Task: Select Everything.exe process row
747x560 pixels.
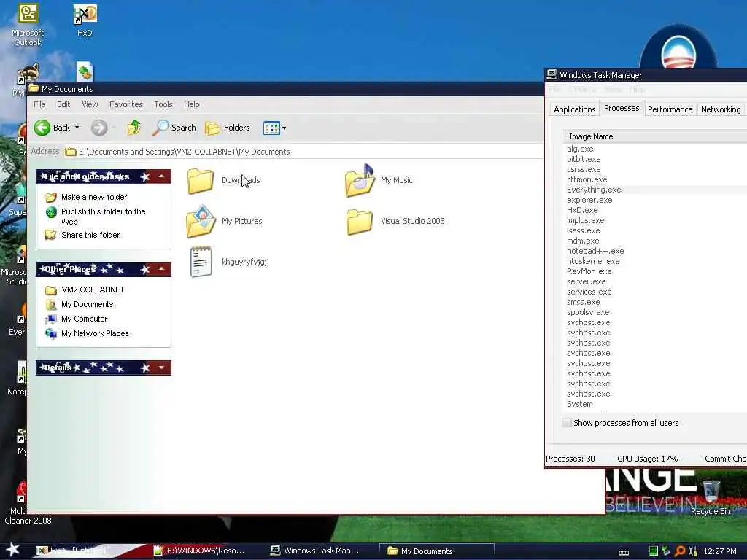Action: click(654, 190)
